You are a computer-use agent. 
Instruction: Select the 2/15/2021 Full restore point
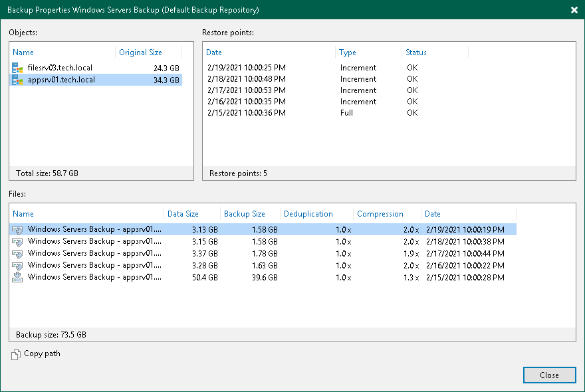(x=247, y=113)
